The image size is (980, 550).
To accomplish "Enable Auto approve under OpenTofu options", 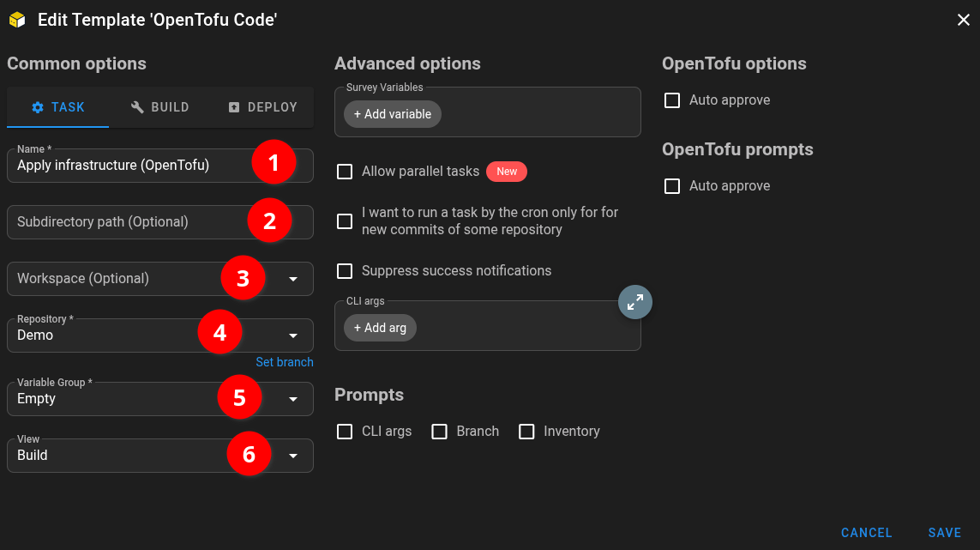I will click(672, 100).
